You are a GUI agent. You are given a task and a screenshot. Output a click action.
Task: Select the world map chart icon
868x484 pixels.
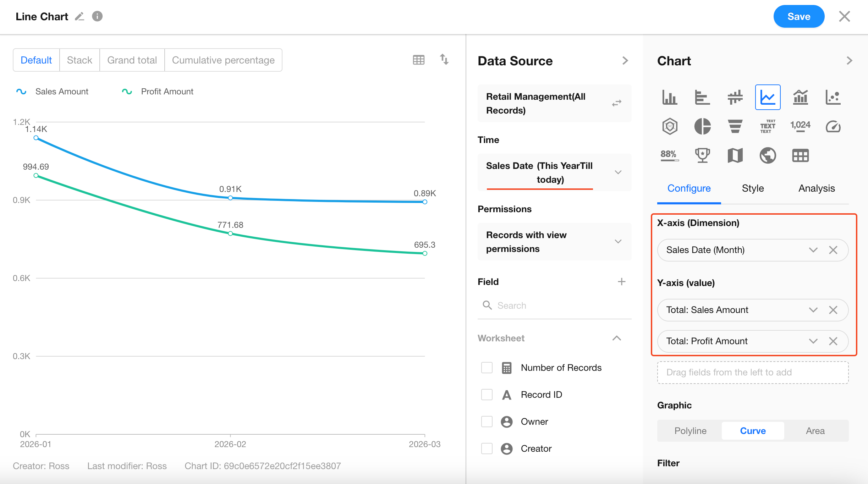(768, 155)
